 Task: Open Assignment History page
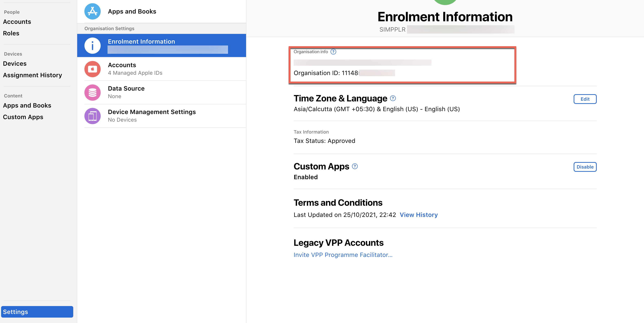(32, 75)
